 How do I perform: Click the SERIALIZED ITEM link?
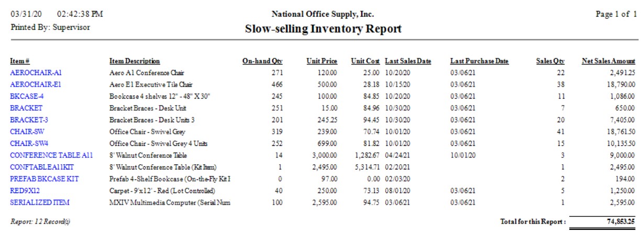pos(40,202)
